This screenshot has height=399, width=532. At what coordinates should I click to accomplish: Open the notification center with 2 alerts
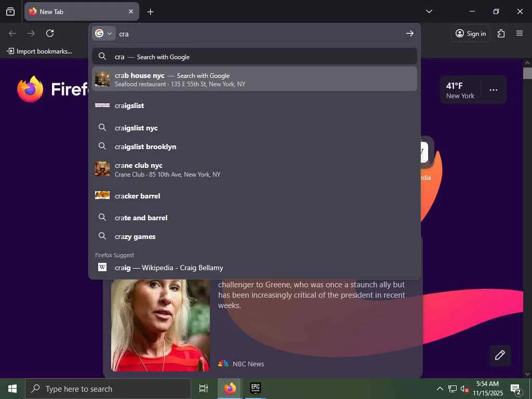516,389
